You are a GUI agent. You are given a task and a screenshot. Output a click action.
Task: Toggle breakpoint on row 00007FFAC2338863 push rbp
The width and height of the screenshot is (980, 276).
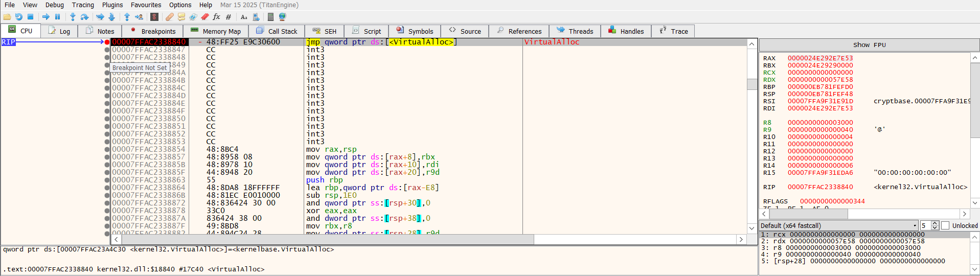[107, 180]
